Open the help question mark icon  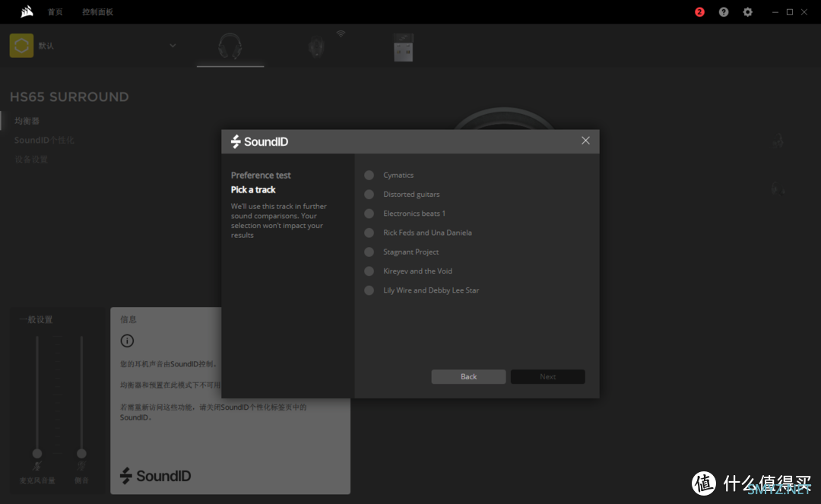click(x=724, y=12)
